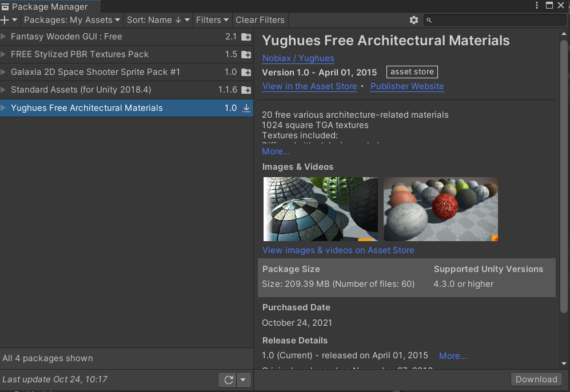Open the Filters dropdown
Screen dimensions: 570x392
coord(212,20)
